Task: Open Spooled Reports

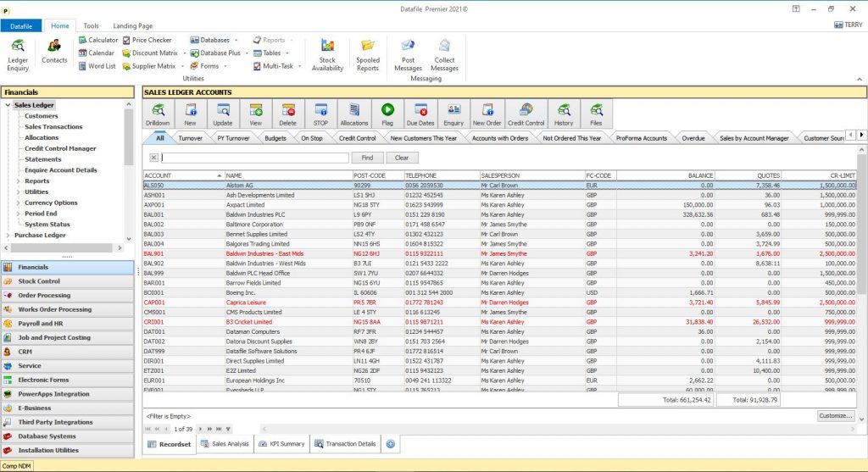Action: 368,55
